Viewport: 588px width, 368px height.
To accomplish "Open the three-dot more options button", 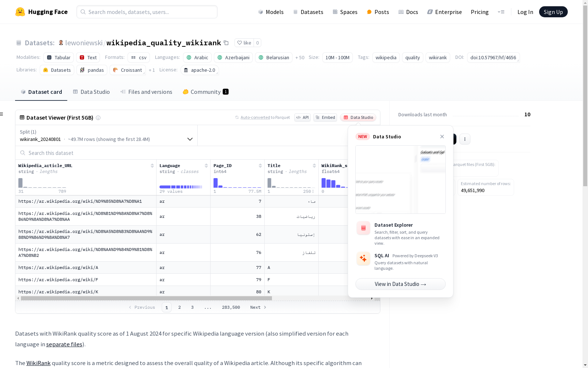I will pyautogui.click(x=465, y=139).
